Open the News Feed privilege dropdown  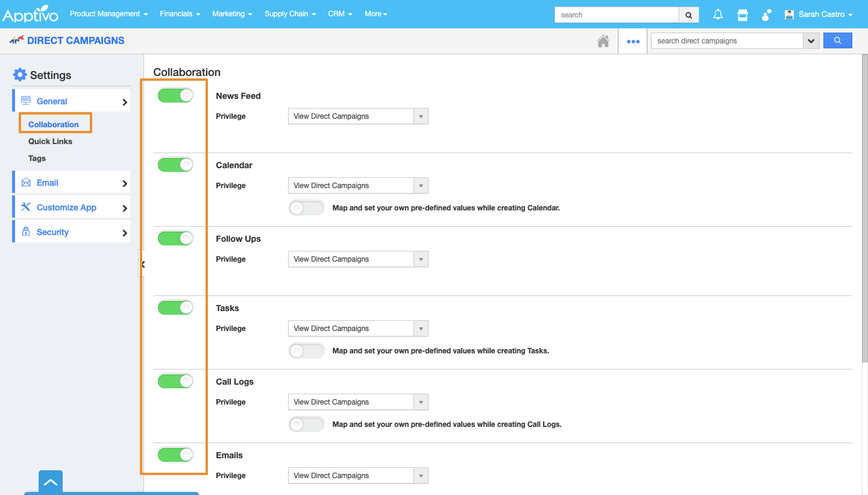click(358, 116)
